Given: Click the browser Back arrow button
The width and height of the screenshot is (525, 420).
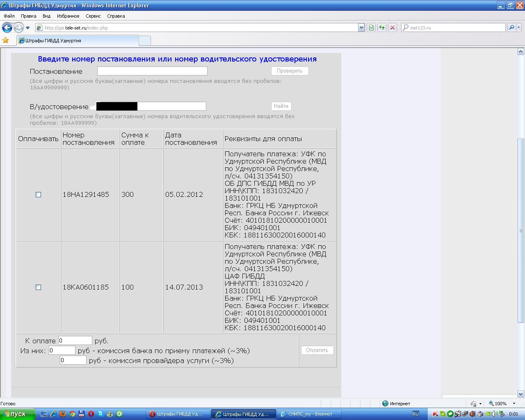Looking at the screenshot, I should (7, 27).
